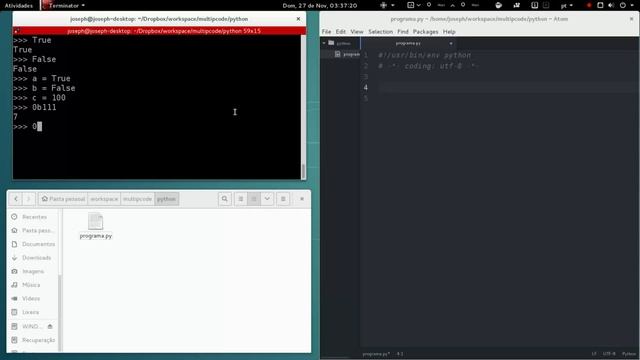Open search in the file manager
Viewport: 640px width, 360px height.
pyautogui.click(x=224, y=199)
